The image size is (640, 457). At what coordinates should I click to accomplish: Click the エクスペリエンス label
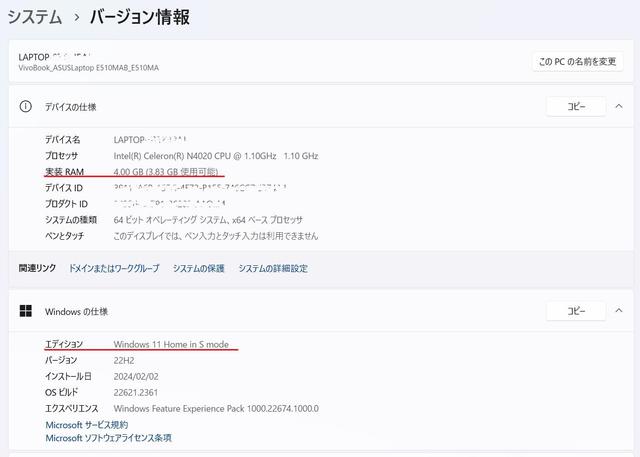coord(72,408)
